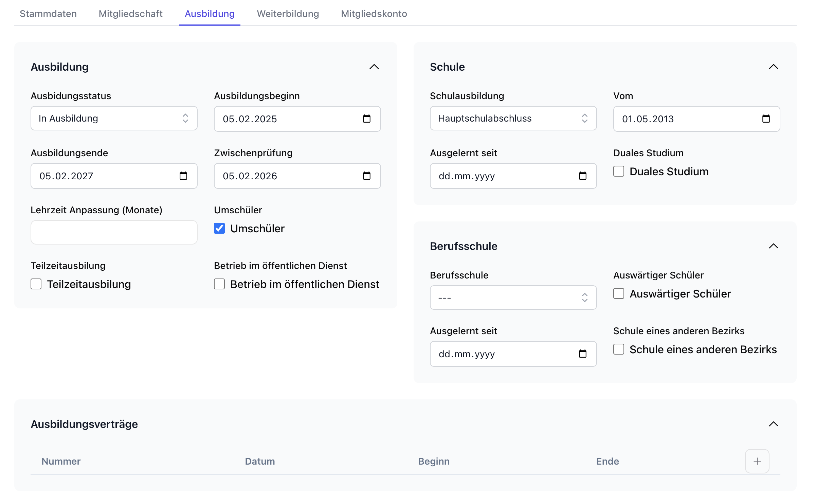The height and width of the screenshot is (504, 815).
Task: Open calendar picker for Ausbildungsende date
Action: 183,176
